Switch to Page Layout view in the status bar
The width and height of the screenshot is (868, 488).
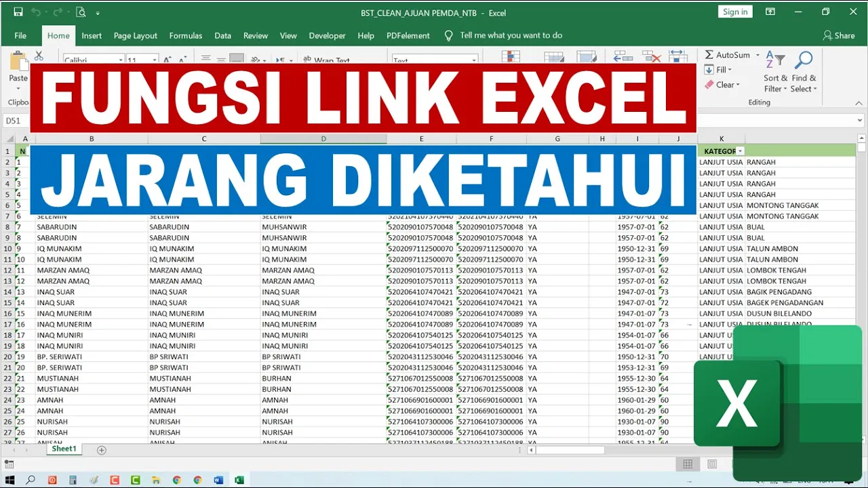[x=712, y=464]
